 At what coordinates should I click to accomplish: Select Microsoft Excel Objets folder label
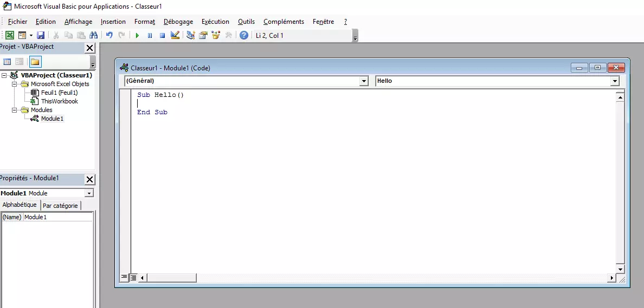[60, 84]
